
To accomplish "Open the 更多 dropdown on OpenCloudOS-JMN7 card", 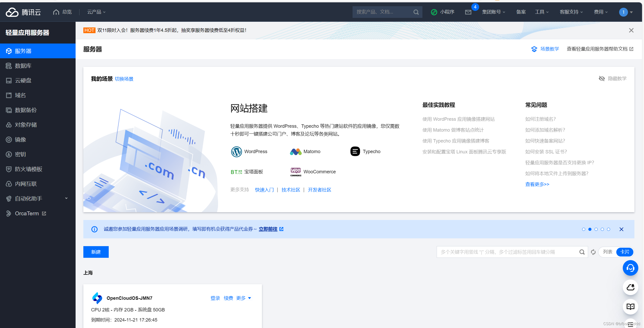I will click(x=243, y=298).
